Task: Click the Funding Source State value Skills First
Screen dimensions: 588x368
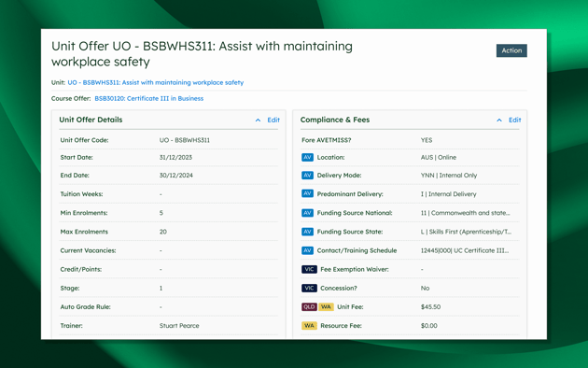Action: (466, 232)
